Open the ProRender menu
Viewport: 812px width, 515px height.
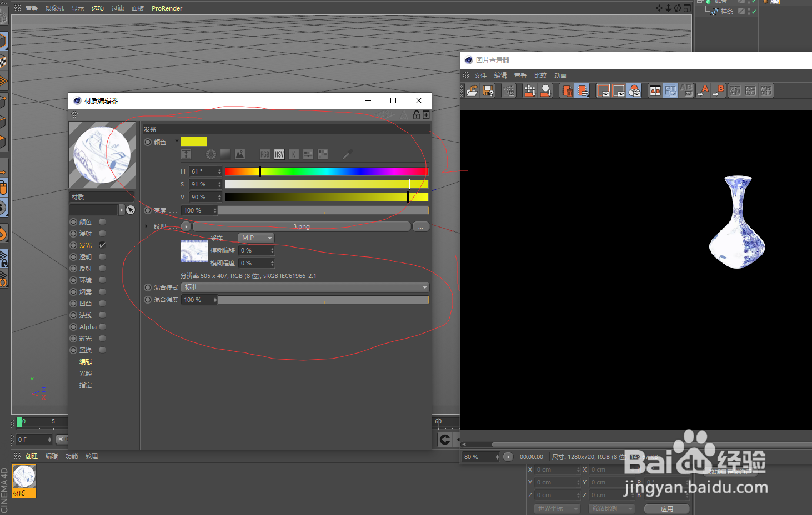tap(167, 8)
